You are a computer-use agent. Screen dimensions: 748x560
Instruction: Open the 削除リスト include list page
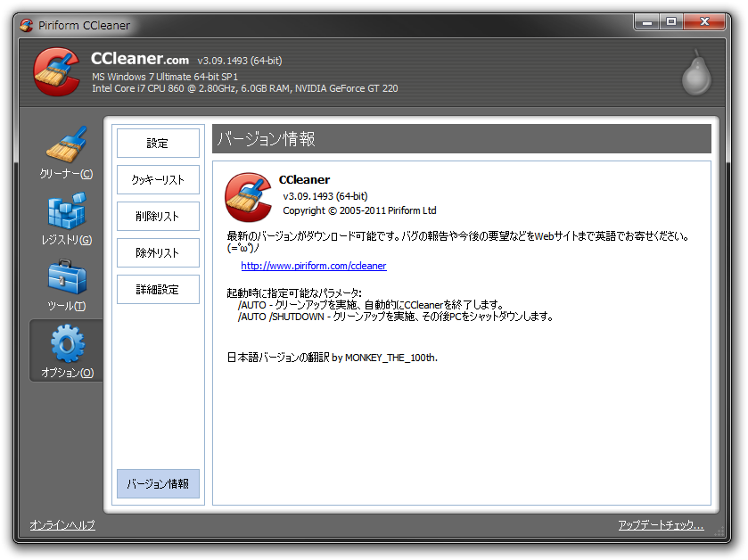pos(158,216)
